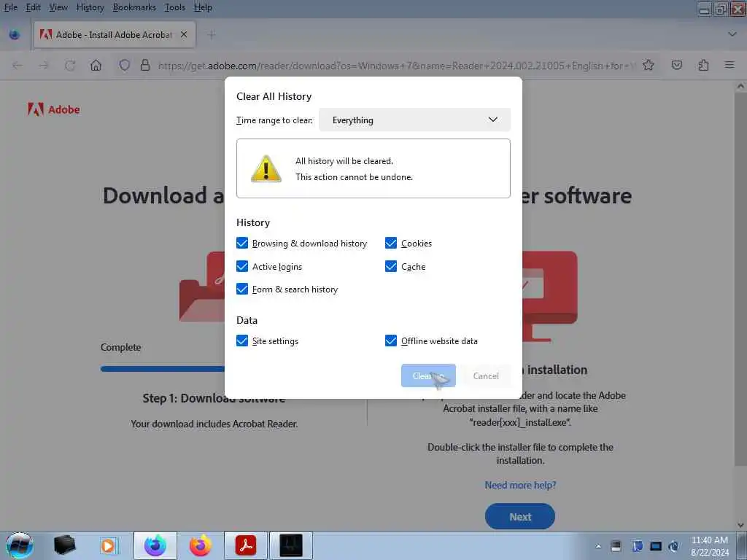The width and height of the screenshot is (747, 560).
Task: Reload the page with refresh icon
Action: 70,65
